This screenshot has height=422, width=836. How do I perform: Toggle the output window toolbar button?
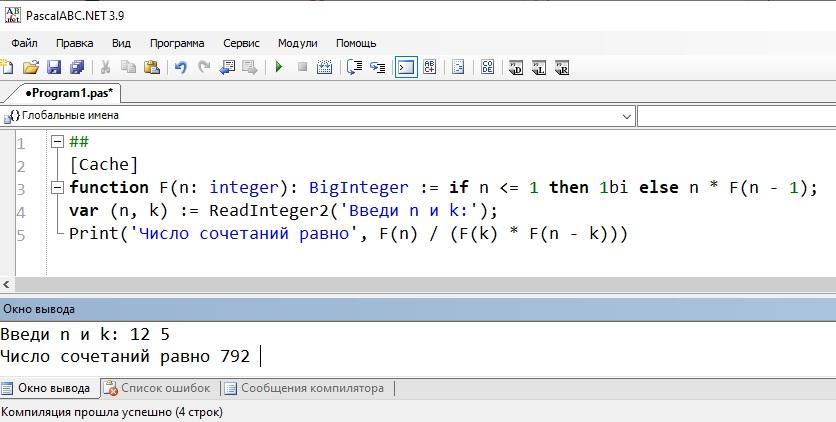pos(406,67)
